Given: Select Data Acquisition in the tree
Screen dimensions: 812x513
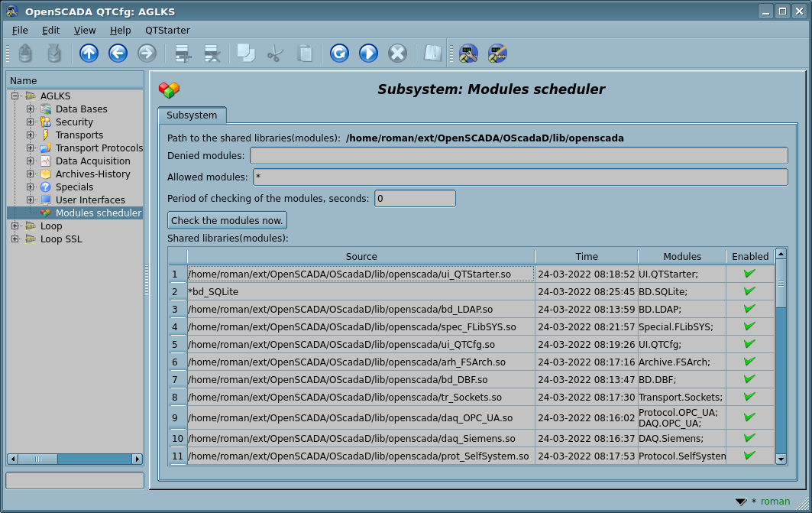Looking at the screenshot, I should (92, 161).
